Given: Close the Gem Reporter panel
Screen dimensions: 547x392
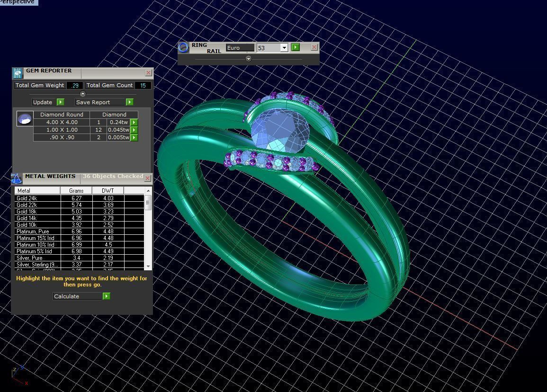Looking at the screenshot, I should pyautogui.click(x=148, y=72).
